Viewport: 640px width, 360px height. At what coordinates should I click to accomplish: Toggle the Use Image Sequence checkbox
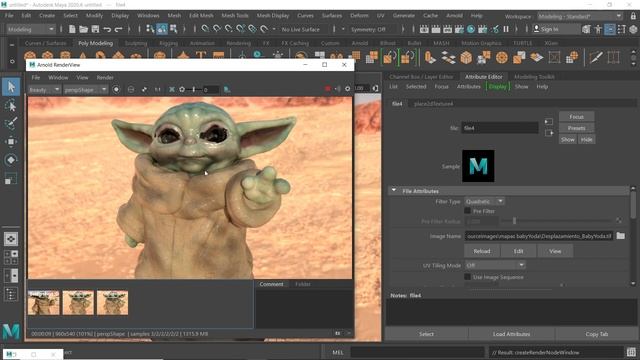[x=467, y=277]
